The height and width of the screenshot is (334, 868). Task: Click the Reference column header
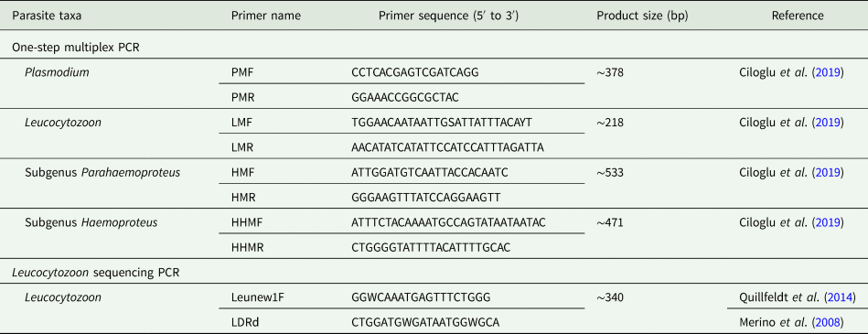click(798, 16)
